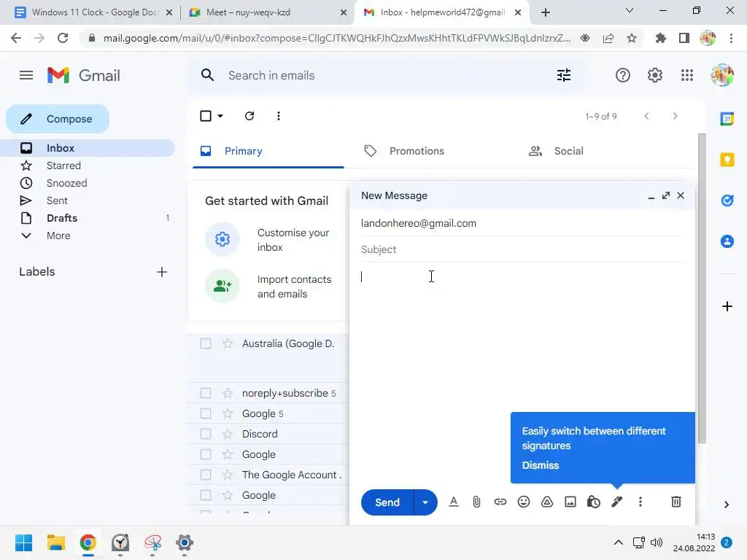Dismiss the signatures tip

click(541, 465)
